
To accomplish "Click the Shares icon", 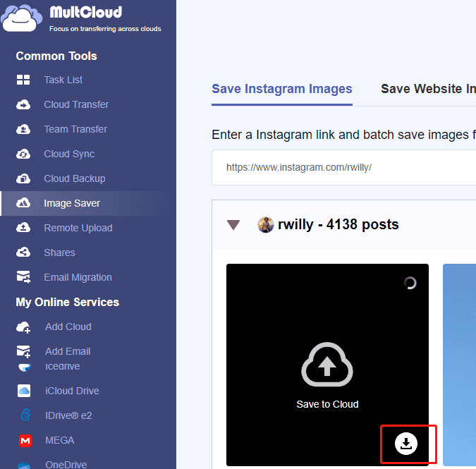I will (x=23, y=252).
